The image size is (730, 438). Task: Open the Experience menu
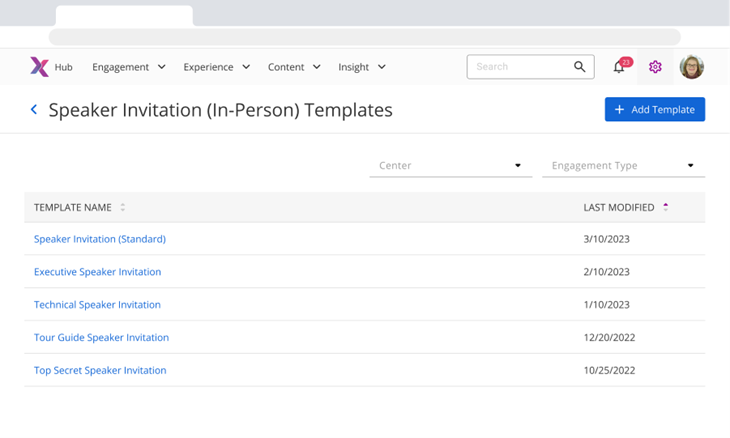click(216, 67)
